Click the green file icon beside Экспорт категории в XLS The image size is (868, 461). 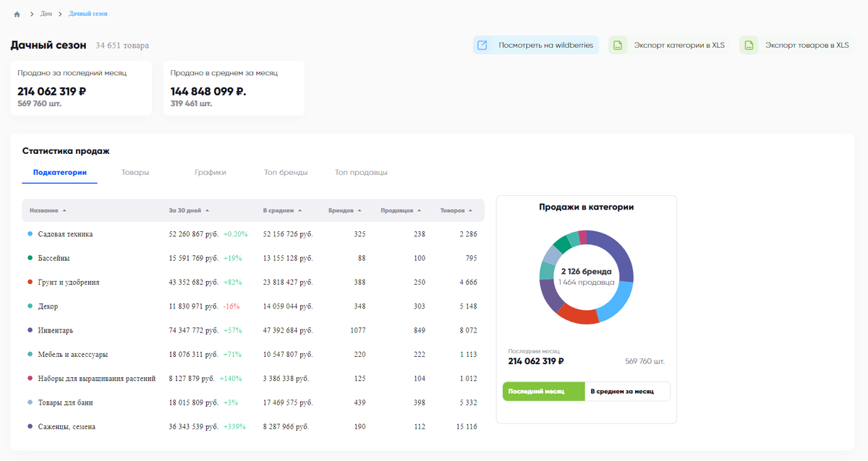point(618,46)
